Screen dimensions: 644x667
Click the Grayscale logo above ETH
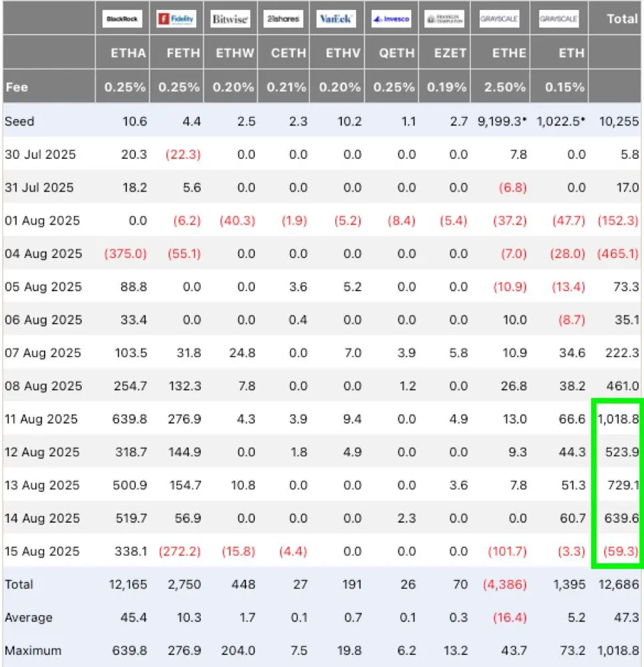click(x=559, y=19)
